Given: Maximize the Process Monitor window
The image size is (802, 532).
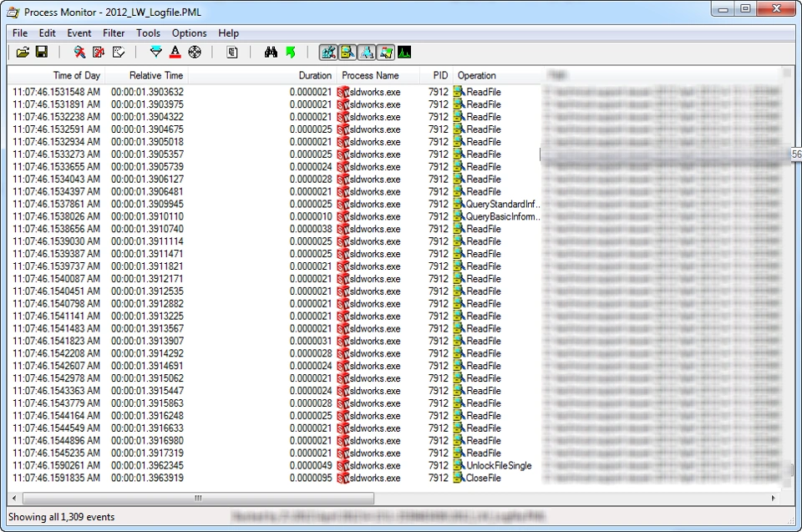Looking at the screenshot, I should [x=746, y=8].
